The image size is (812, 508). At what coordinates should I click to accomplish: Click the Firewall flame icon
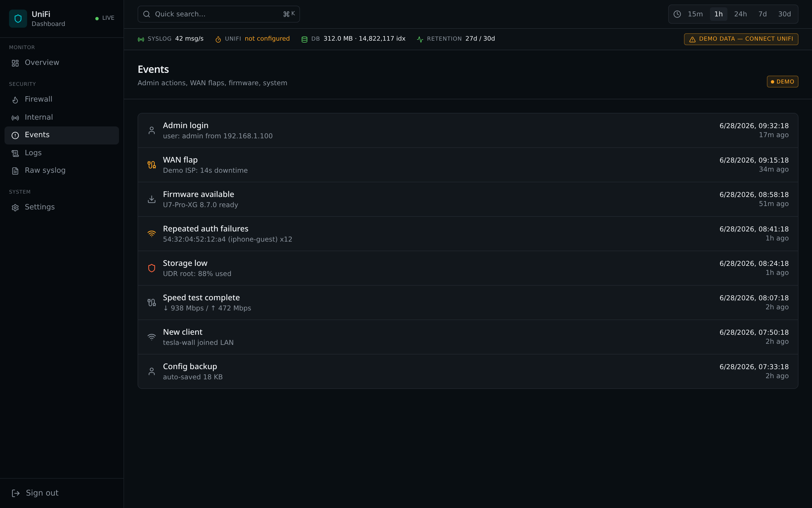tap(15, 100)
